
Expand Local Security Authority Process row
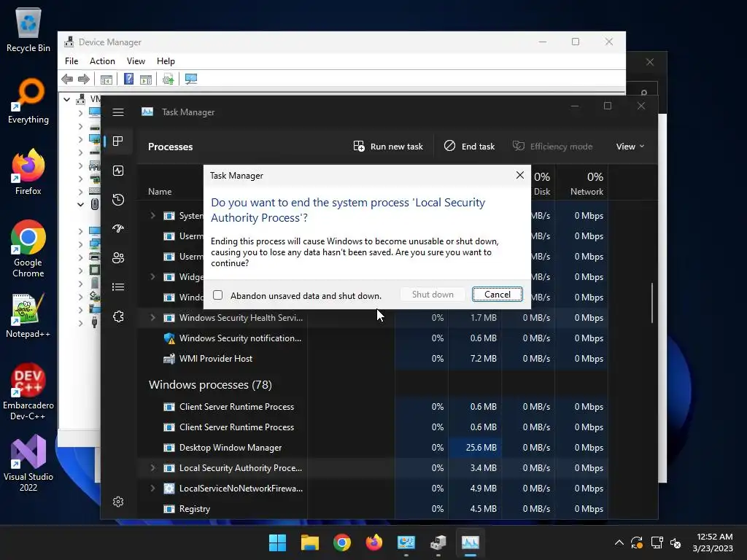click(152, 468)
